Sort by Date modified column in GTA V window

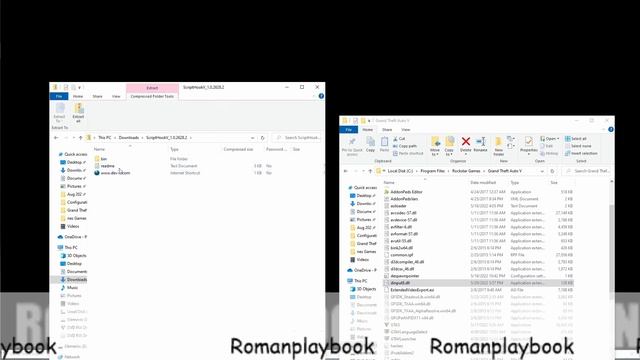[483, 183]
